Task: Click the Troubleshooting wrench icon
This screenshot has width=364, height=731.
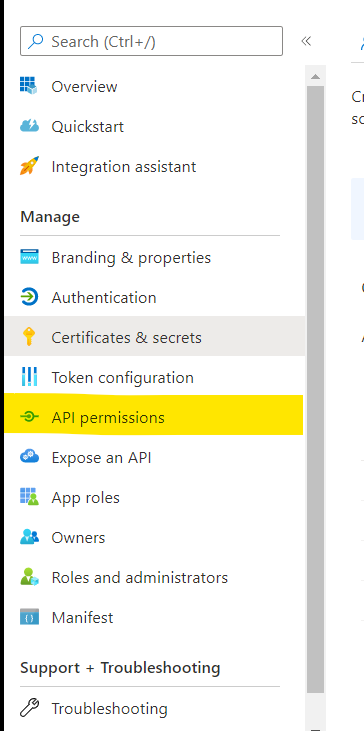Action: click(29, 708)
